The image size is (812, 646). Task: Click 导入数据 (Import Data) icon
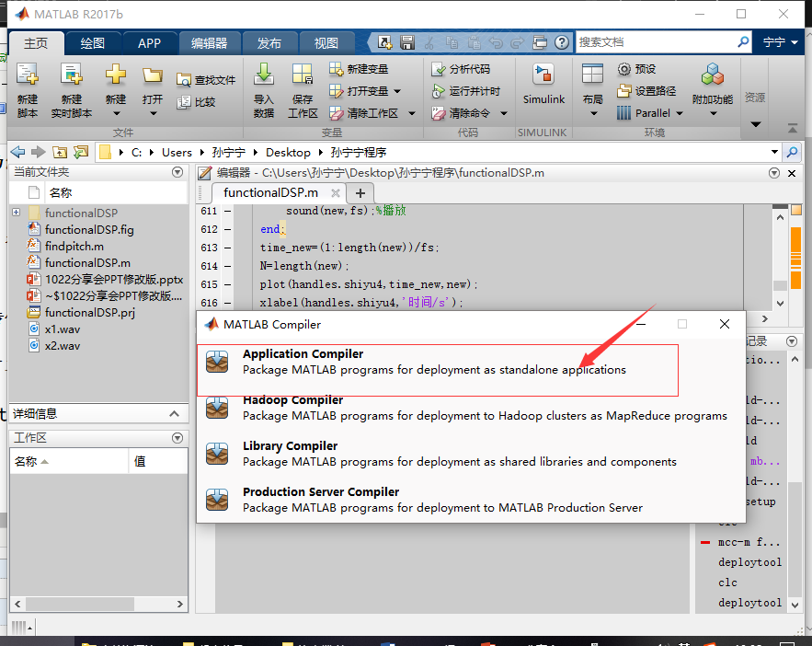coord(264,75)
